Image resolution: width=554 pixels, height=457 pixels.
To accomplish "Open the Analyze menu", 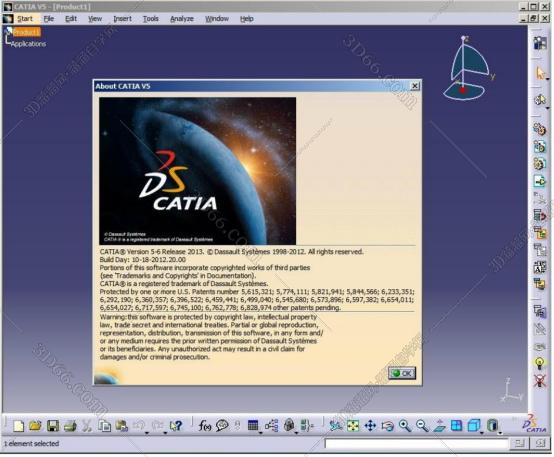I will pyautogui.click(x=182, y=19).
